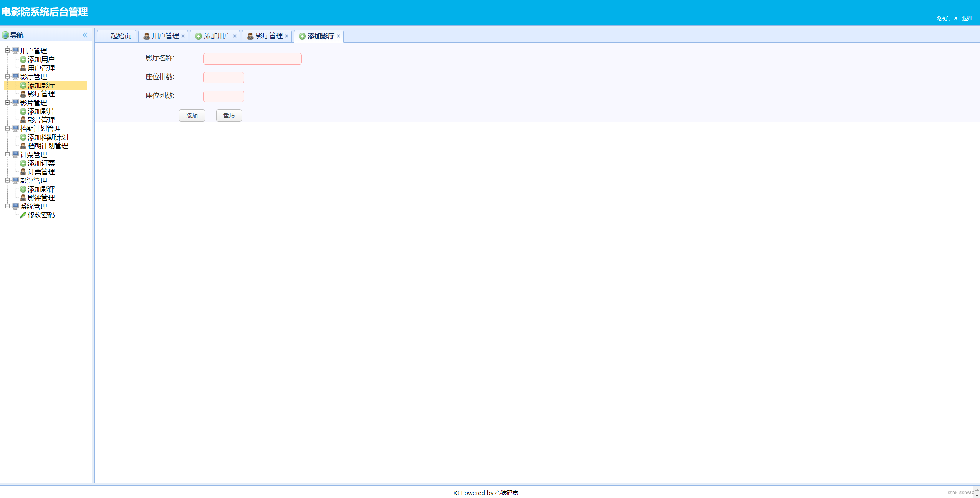Click the globe icon in the 导航 header
This screenshot has width=980, height=498.
click(5, 35)
